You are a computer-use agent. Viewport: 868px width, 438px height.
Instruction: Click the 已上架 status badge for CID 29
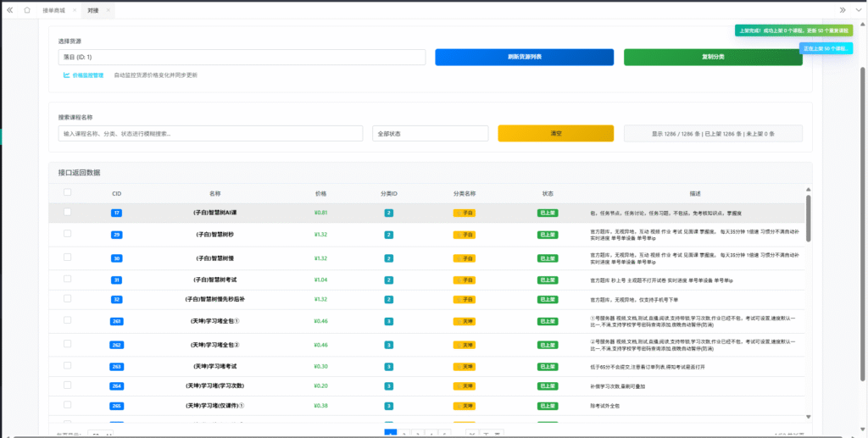pyautogui.click(x=548, y=235)
